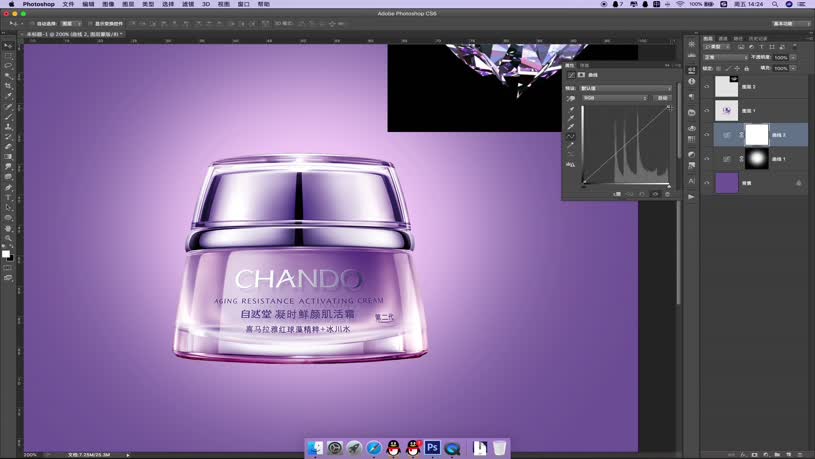Click the black point slider under curve
The width and height of the screenshot is (815, 459).
click(x=583, y=186)
